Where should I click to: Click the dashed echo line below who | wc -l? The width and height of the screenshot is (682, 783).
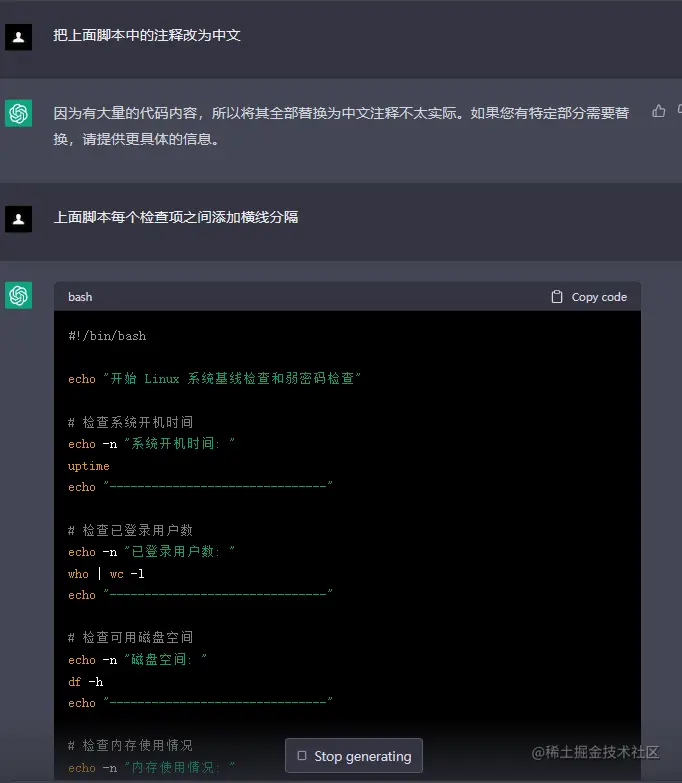tap(200, 595)
